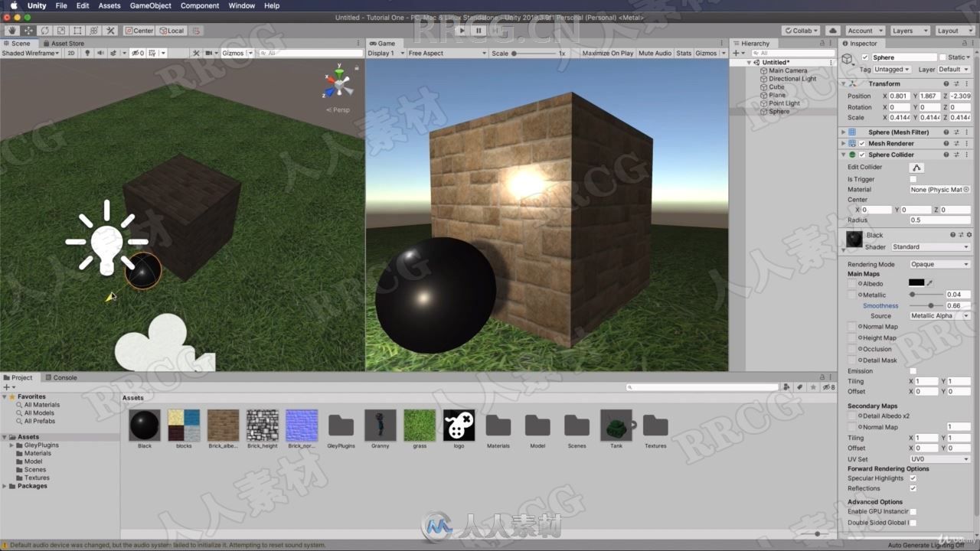Open the Assets menu

pos(109,5)
